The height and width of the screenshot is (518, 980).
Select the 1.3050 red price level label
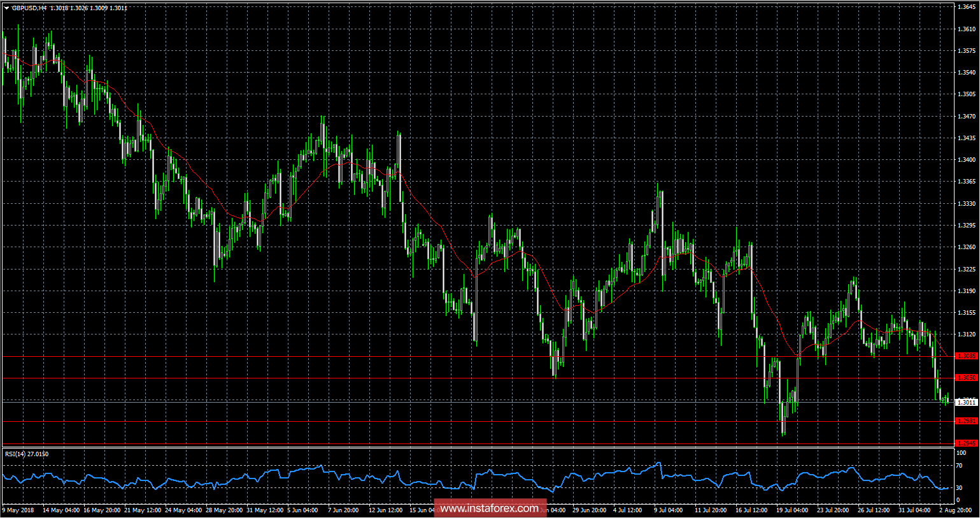pos(967,378)
